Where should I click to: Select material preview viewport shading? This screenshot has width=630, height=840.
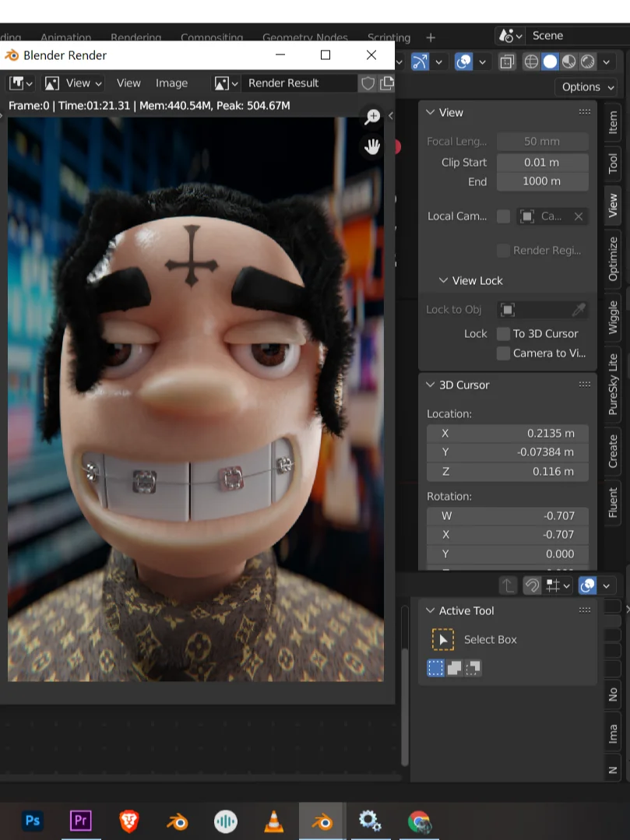pos(569,62)
